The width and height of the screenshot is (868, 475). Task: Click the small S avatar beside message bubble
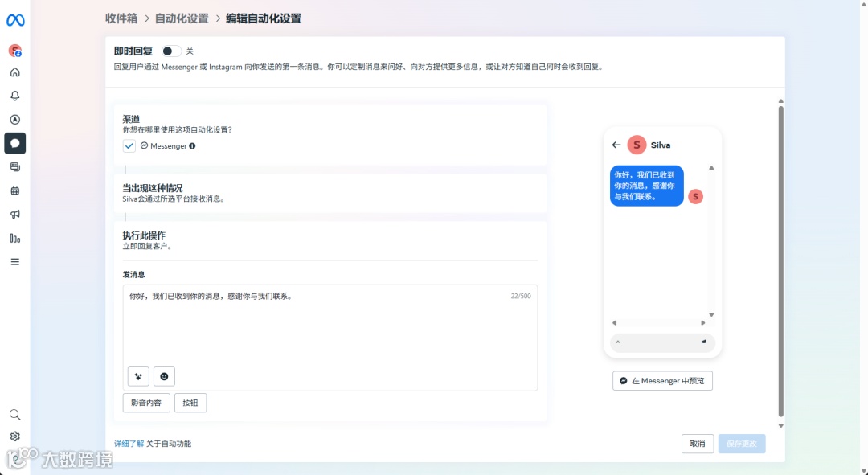pyautogui.click(x=695, y=197)
